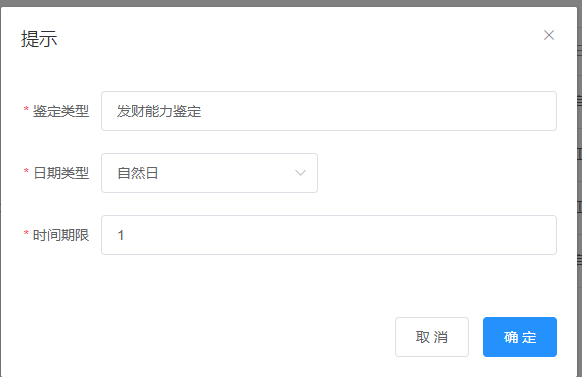Close the 提示 dialog with X icon

click(x=549, y=35)
